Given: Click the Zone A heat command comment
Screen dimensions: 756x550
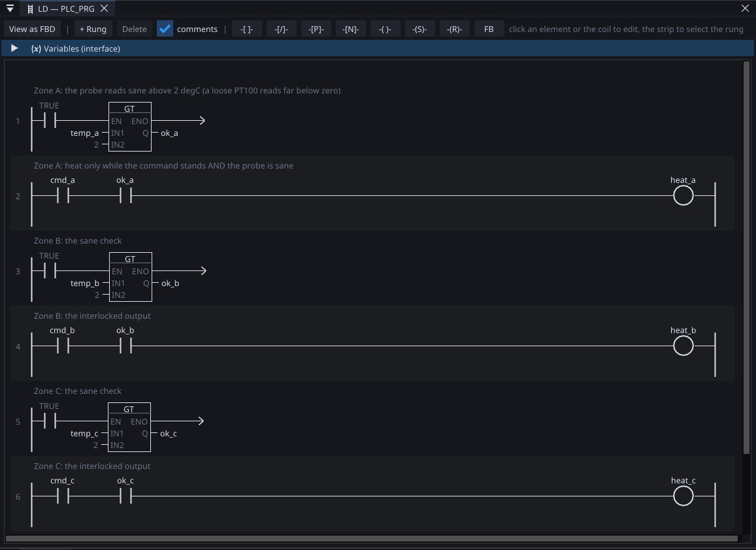Looking at the screenshot, I should point(163,166).
